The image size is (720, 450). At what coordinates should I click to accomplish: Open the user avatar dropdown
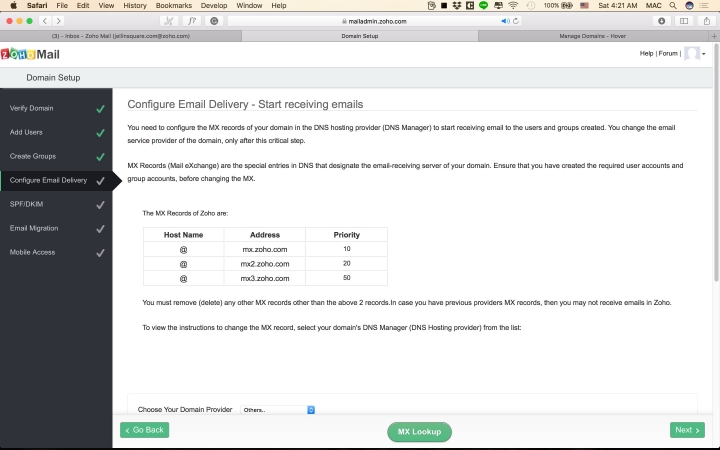pos(694,54)
